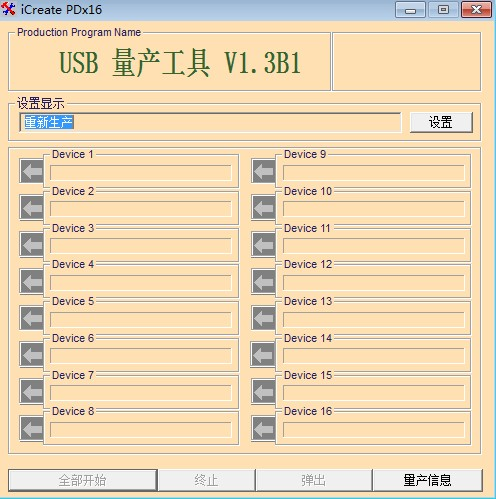Select the Device 3 status field
The width and height of the screenshot is (496, 499).
click(x=141, y=246)
